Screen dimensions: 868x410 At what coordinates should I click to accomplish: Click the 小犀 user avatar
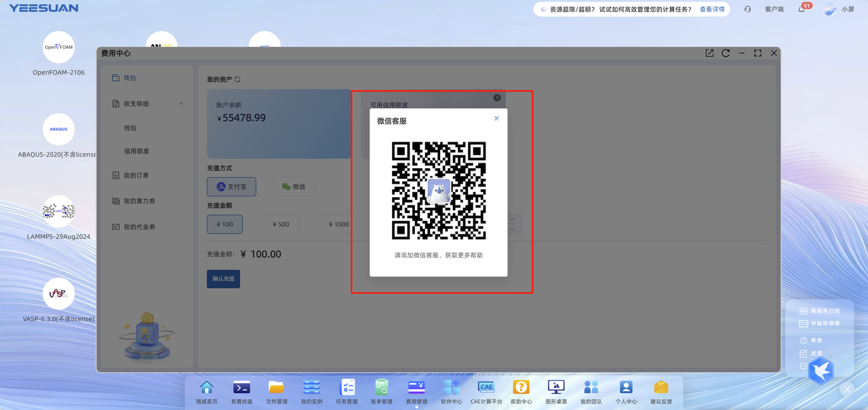831,9
